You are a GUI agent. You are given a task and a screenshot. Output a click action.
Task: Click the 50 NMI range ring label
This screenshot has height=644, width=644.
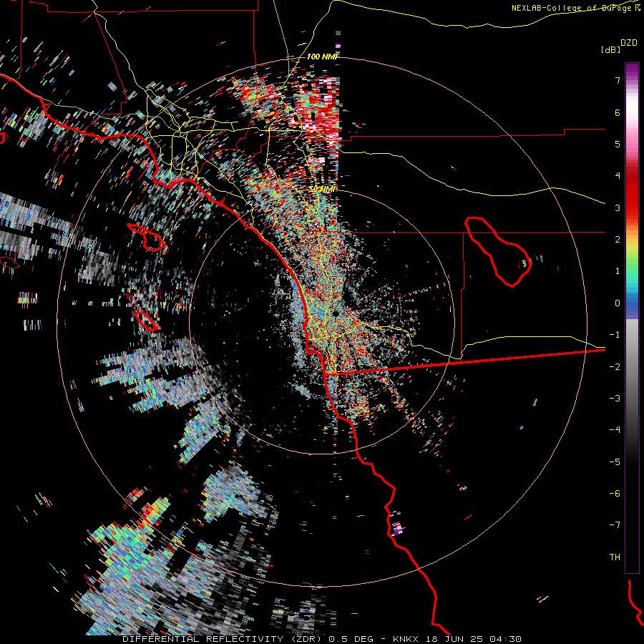(323, 190)
